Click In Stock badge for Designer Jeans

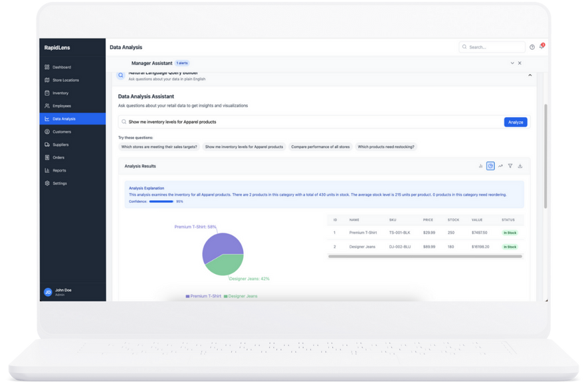[x=510, y=247]
